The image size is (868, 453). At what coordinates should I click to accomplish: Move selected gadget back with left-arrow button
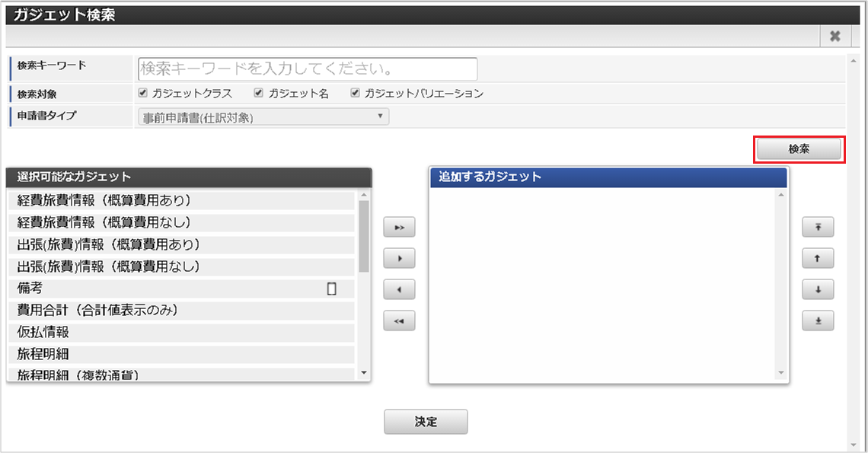point(398,289)
